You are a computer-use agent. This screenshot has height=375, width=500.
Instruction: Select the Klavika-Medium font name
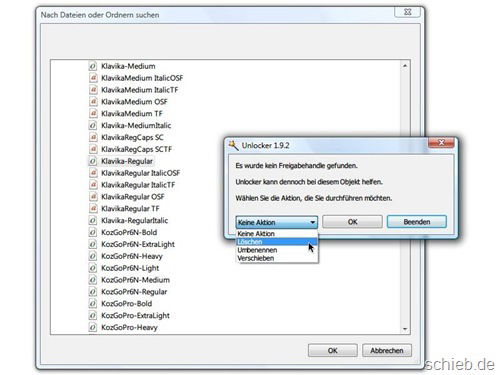[128, 66]
